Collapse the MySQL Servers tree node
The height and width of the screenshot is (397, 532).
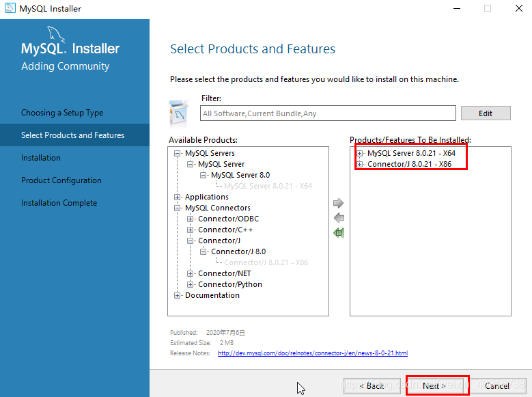[x=177, y=154]
